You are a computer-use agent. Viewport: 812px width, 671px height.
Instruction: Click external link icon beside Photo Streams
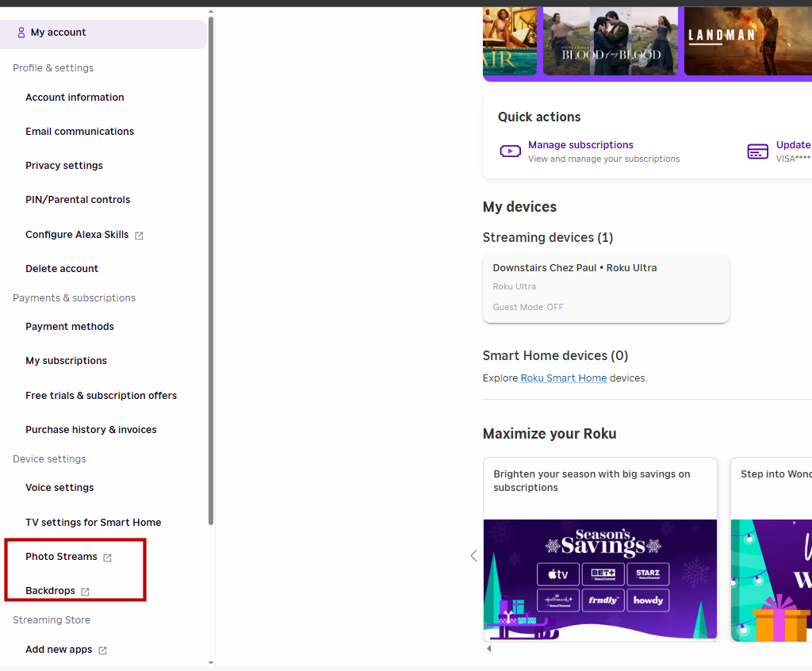point(107,558)
